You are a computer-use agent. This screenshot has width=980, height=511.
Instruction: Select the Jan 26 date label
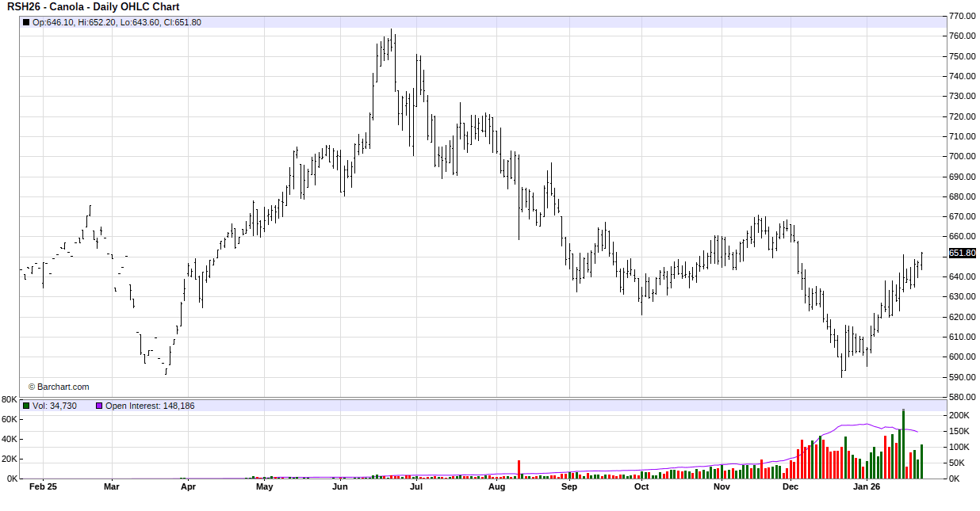[x=867, y=487]
